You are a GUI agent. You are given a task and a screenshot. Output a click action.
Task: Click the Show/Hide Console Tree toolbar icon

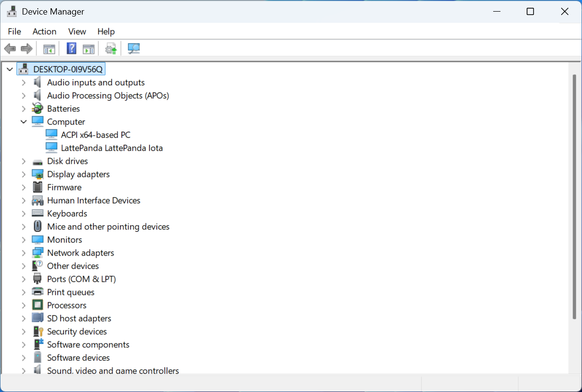pos(49,49)
